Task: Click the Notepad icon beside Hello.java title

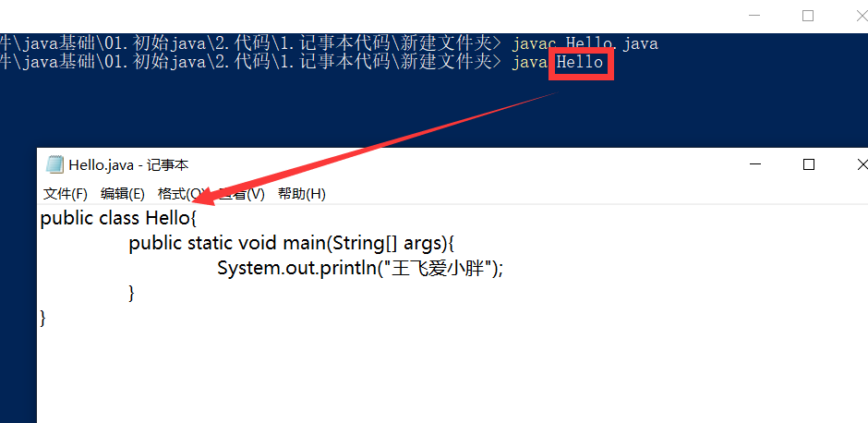Action: [x=54, y=164]
